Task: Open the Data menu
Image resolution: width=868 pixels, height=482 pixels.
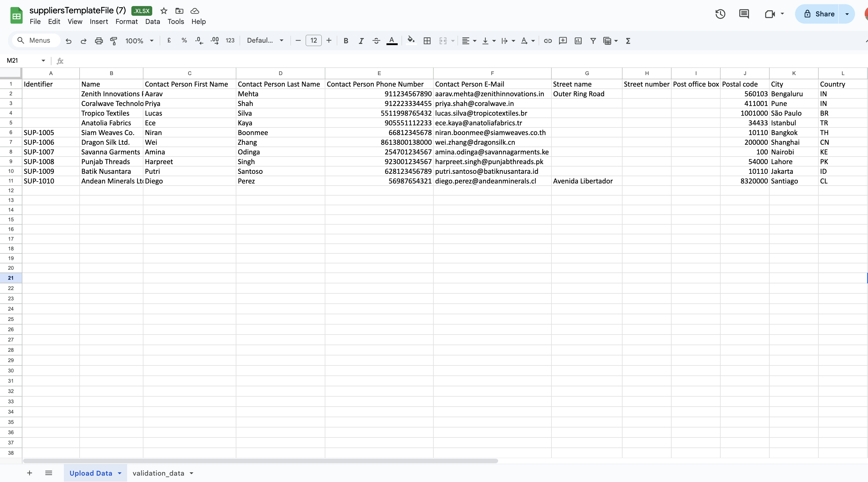Action: pos(152,21)
